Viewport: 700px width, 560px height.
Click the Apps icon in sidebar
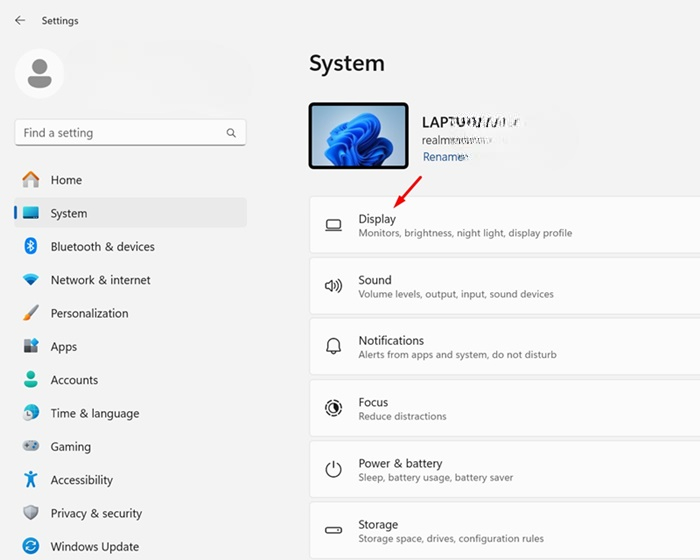tap(31, 346)
